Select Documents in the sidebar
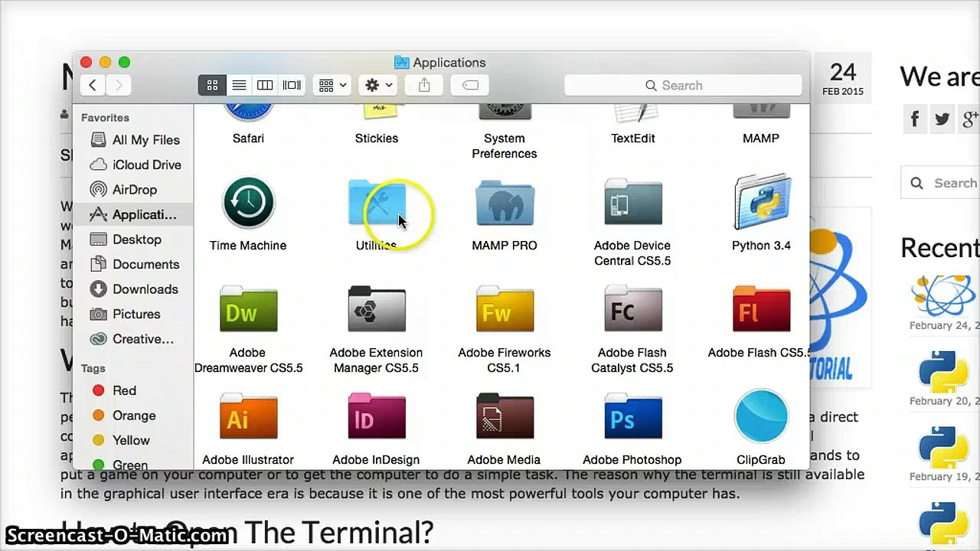Image resolution: width=980 pixels, height=551 pixels. click(134, 264)
